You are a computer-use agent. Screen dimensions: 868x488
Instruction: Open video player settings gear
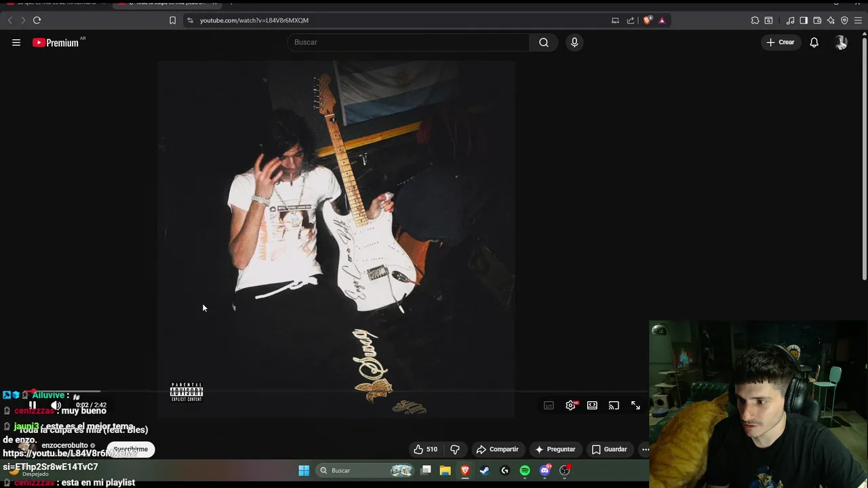click(570, 405)
